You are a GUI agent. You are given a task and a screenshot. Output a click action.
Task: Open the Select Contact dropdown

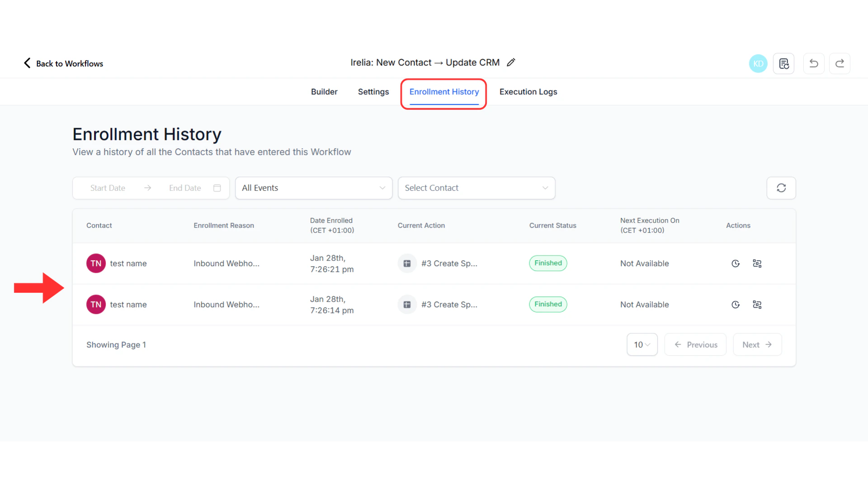tap(476, 188)
